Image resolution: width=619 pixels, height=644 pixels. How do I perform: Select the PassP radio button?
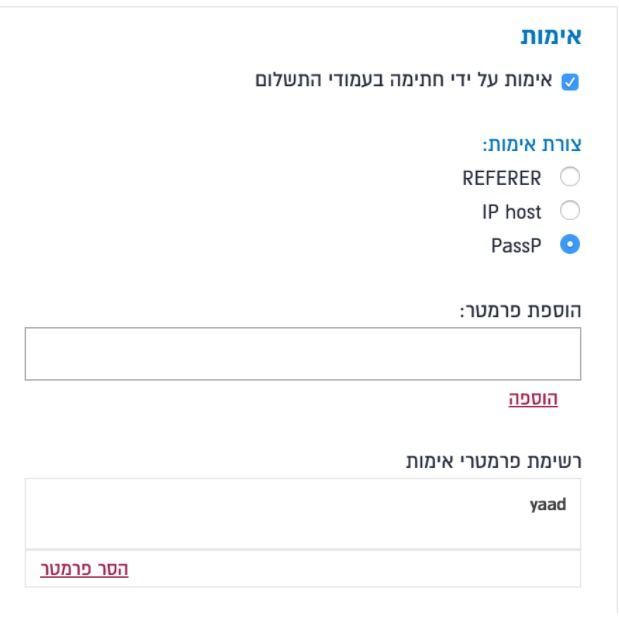(571, 242)
